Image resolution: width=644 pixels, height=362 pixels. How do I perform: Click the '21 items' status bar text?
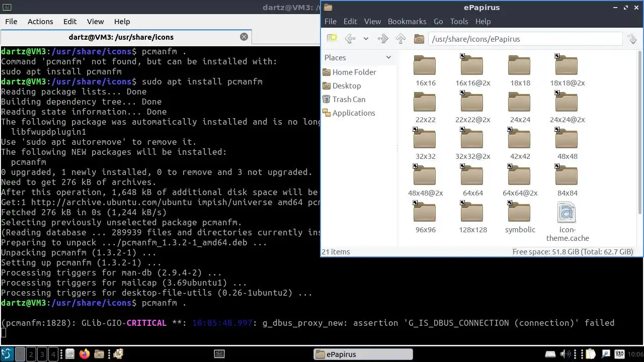(x=336, y=252)
